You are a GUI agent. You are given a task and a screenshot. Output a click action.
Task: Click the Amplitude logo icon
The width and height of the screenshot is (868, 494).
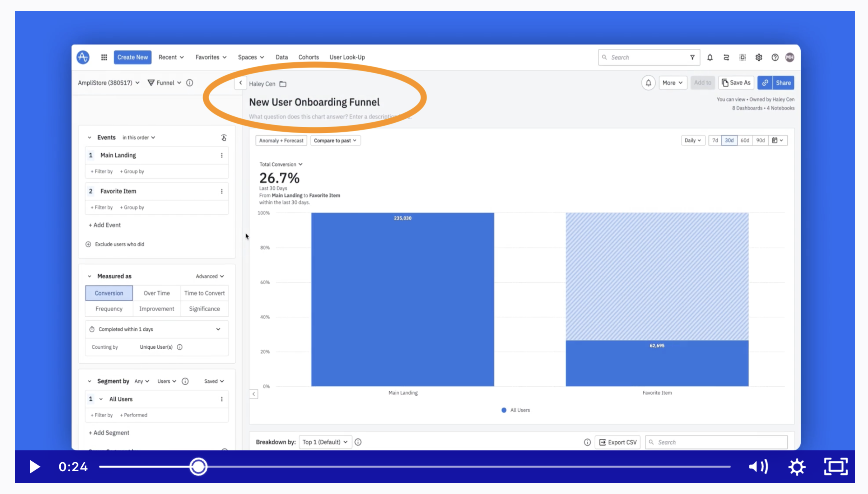click(x=83, y=57)
